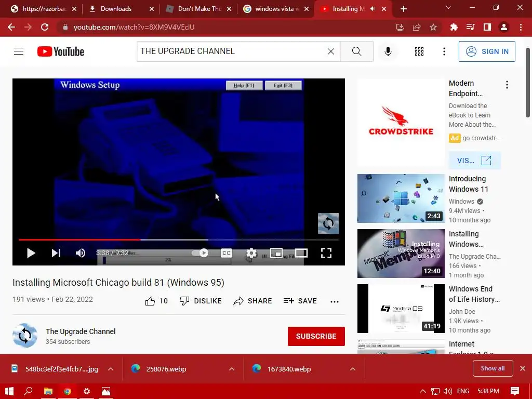Expand options for 1673840.webp download
532x399 pixels.
point(353,369)
